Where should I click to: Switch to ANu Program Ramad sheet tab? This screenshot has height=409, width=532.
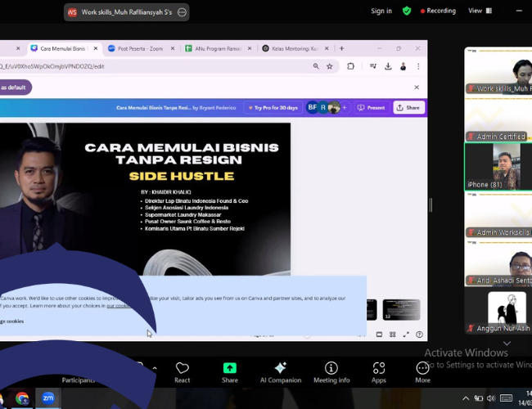click(218, 48)
